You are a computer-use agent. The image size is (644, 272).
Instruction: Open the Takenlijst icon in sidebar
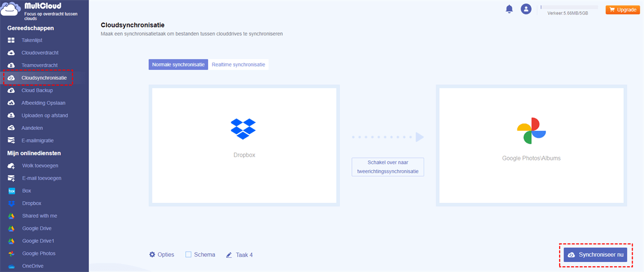point(11,40)
